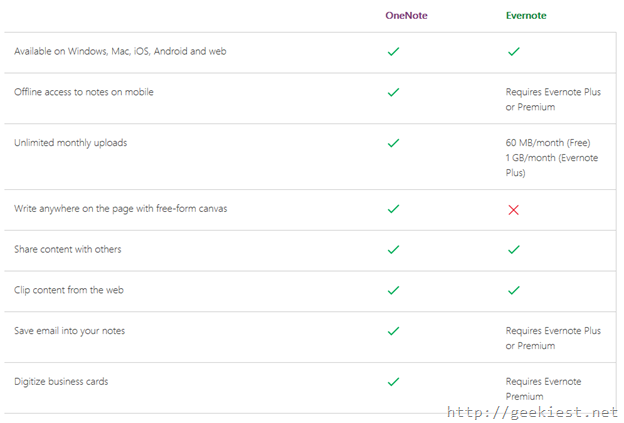Select the Evernote column header
The height and width of the screenshot is (423, 624).
click(526, 15)
